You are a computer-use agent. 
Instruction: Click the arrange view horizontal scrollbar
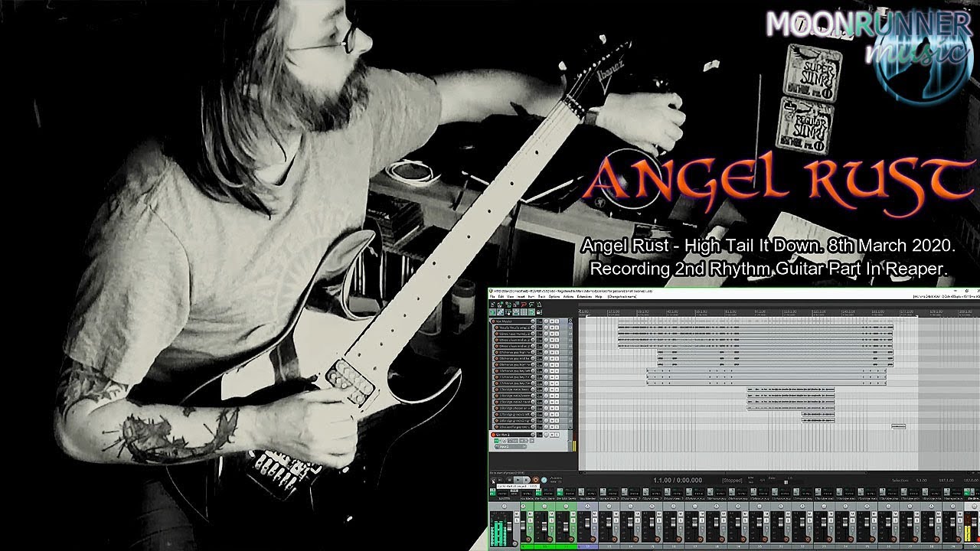[x=725, y=473]
